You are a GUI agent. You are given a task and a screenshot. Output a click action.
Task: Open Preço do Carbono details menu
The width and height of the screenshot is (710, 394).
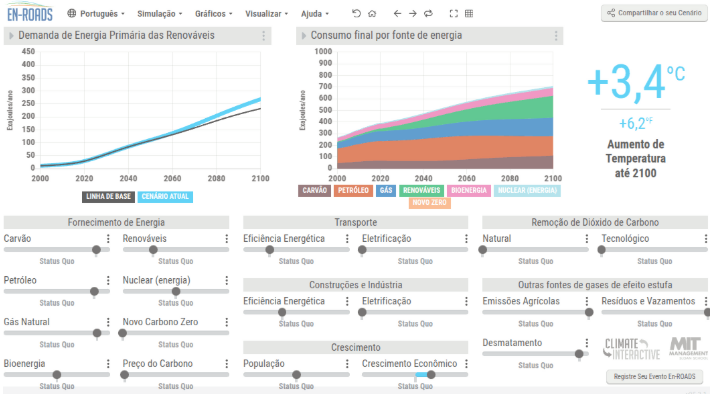[226, 364]
